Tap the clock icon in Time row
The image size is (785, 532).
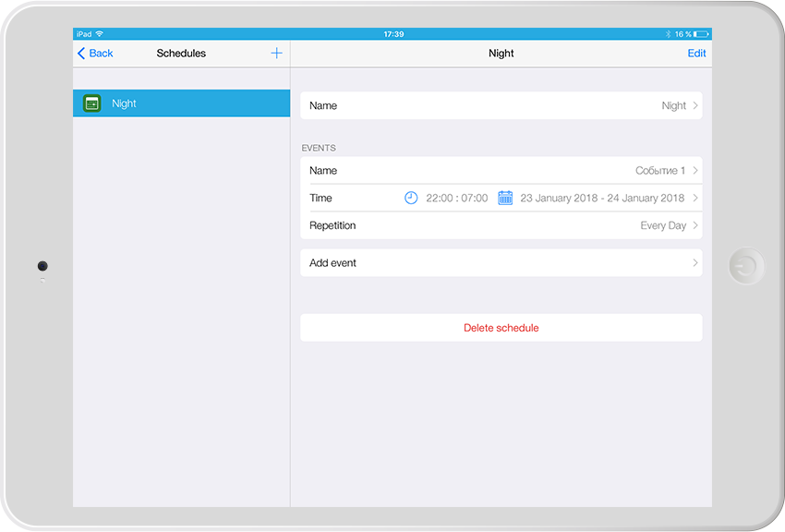click(411, 198)
